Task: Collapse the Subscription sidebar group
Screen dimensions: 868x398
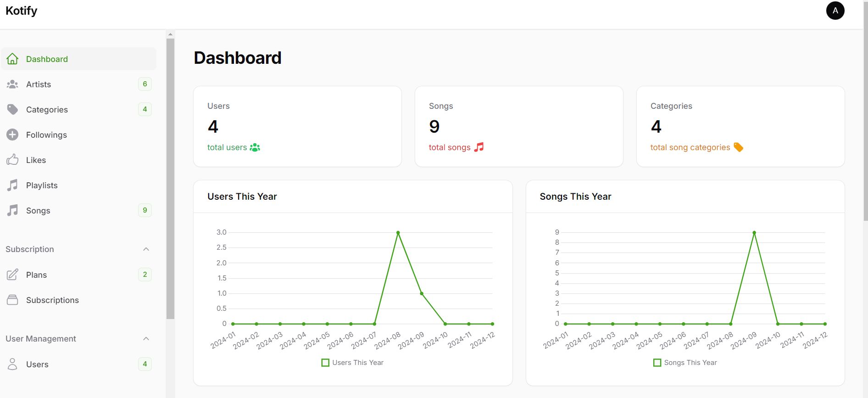Action: 146,249
